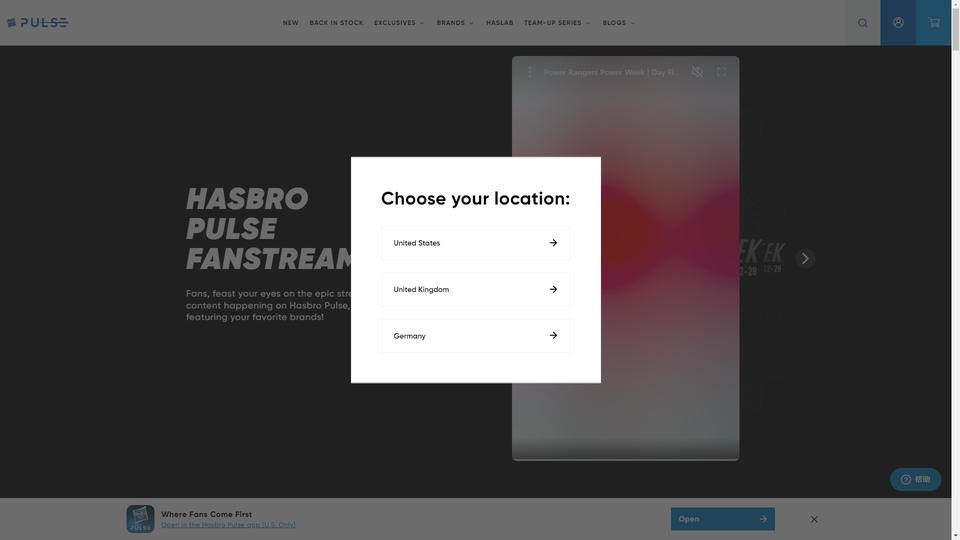
Task: Click the Power Rangers video title
Action: 612,72
